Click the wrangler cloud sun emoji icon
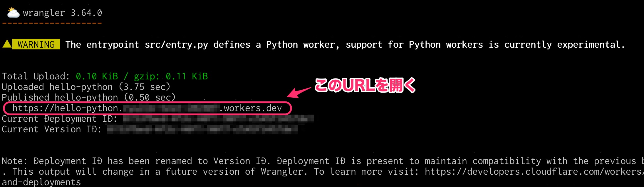644x187 pixels. (x=13, y=13)
